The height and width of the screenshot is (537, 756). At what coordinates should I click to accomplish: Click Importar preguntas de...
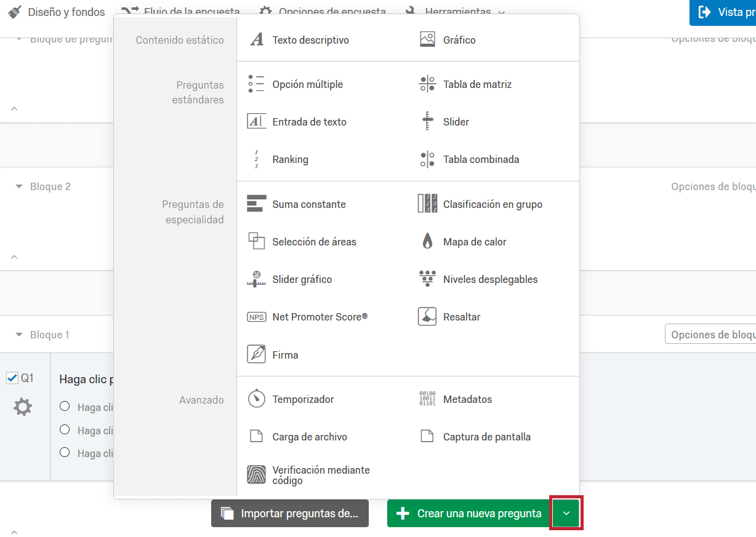click(x=289, y=513)
